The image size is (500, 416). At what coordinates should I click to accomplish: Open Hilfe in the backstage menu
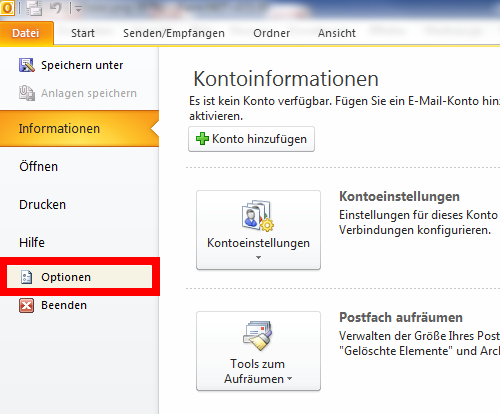(32, 242)
